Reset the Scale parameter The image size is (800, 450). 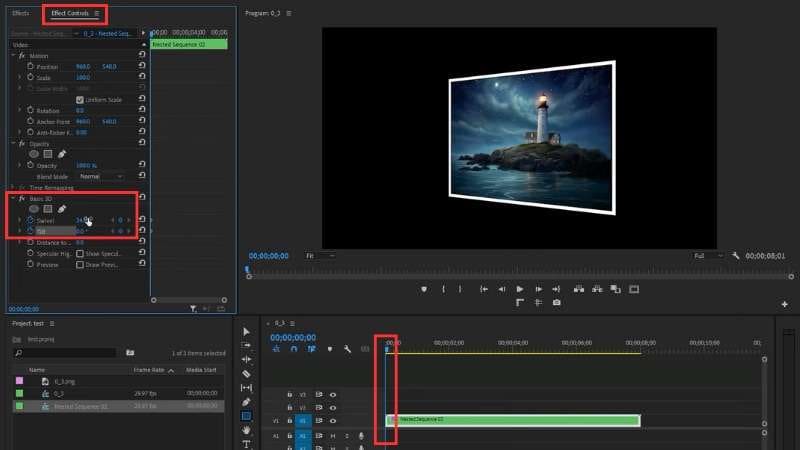click(x=142, y=77)
